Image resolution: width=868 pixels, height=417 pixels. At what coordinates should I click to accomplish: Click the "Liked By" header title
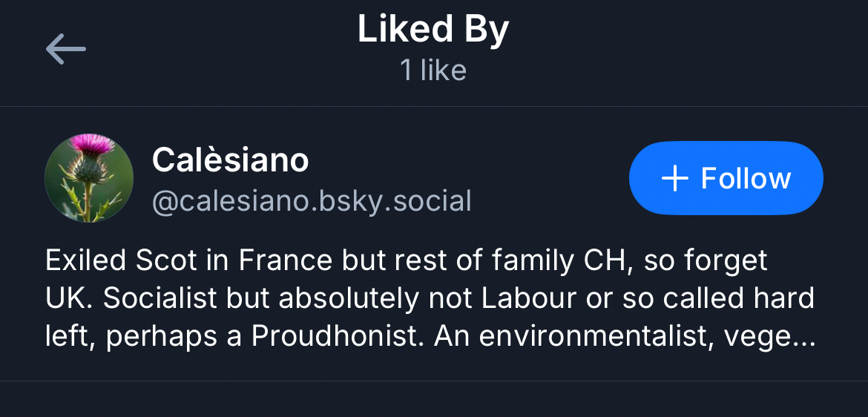click(433, 30)
